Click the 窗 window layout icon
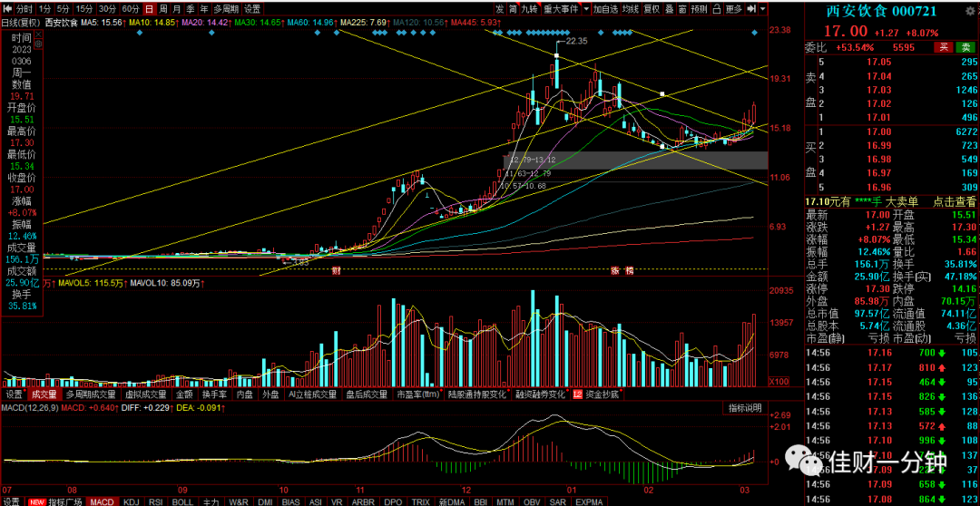Viewport: 980px width, 506px height. [x=682, y=9]
